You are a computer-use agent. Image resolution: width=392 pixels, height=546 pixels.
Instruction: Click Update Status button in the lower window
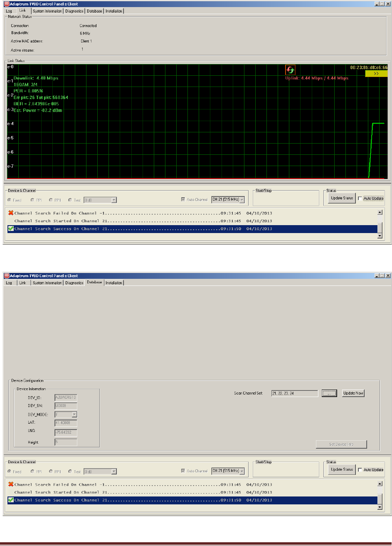[342, 469]
